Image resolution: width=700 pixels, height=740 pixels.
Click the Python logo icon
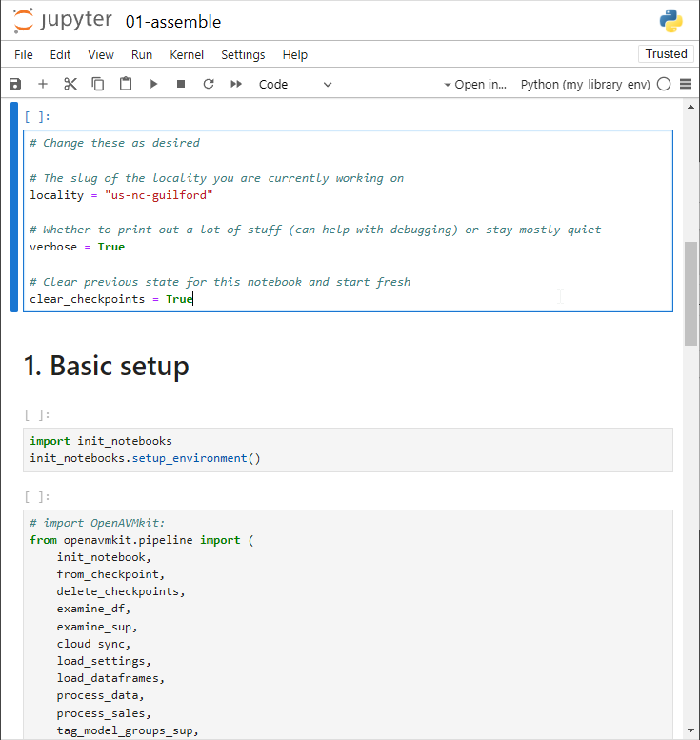click(x=670, y=21)
